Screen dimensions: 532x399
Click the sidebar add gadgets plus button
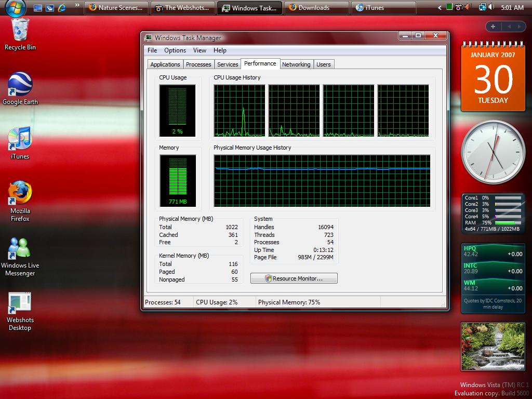click(493, 26)
